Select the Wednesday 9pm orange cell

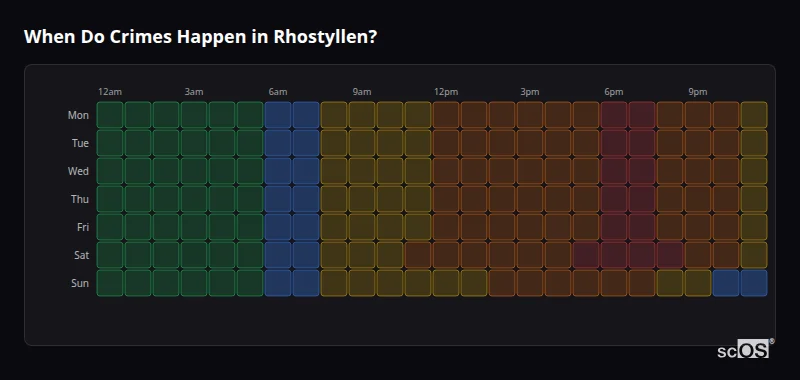pyautogui.click(x=698, y=171)
